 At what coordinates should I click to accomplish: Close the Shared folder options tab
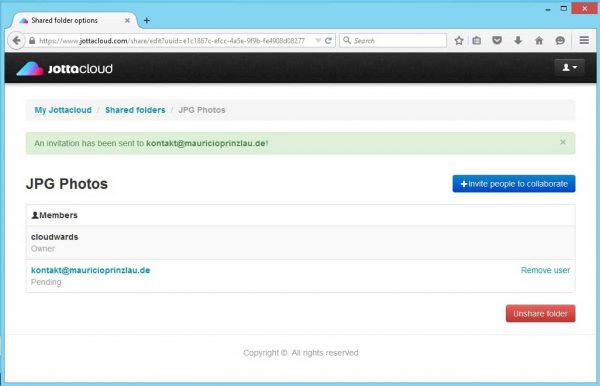coord(127,21)
